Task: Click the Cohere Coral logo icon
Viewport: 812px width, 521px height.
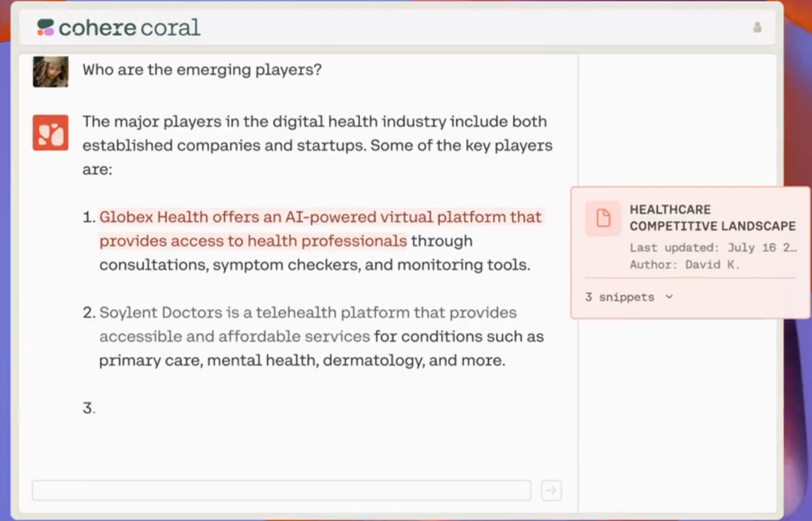Action: pyautogui.click(x=46, y=28)
